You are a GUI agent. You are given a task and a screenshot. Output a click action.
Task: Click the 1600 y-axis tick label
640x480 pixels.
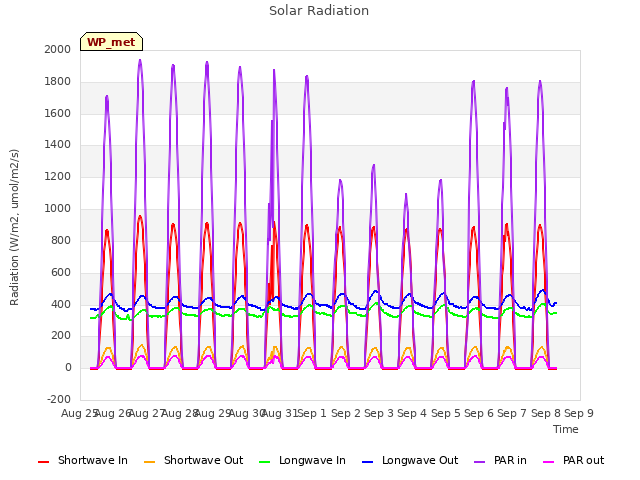point(58,113)
